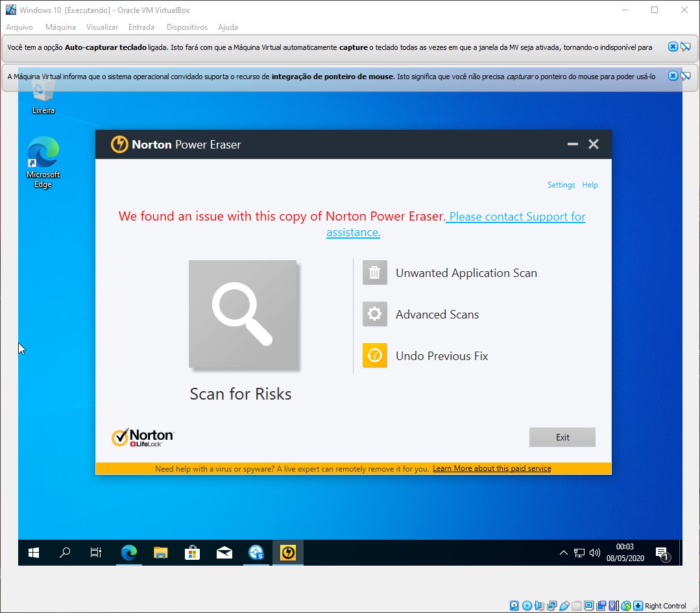Click the VirtualBox keyboard capture arrow indicator

coord(638,605)
